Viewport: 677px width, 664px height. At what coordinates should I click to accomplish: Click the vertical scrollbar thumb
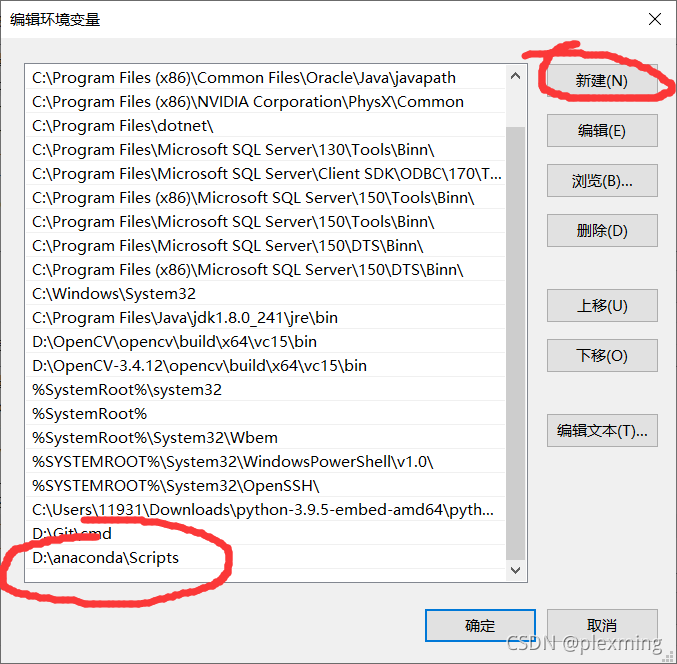coord(515,343)
